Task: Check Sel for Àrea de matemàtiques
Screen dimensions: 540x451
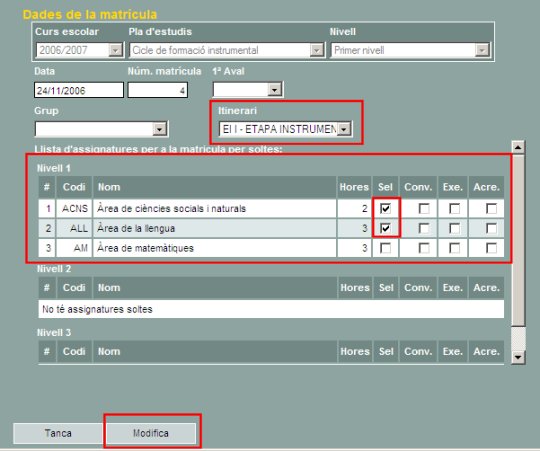Action: click(385, 248)
